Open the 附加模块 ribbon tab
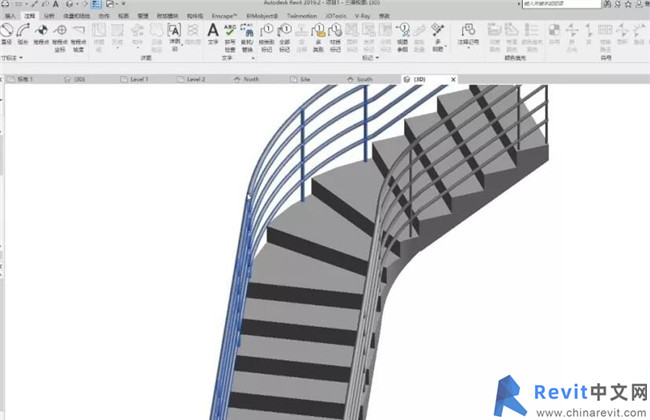The height and width of the screenshot is (420, 650). pyautogui.click(x=167, y=16)
